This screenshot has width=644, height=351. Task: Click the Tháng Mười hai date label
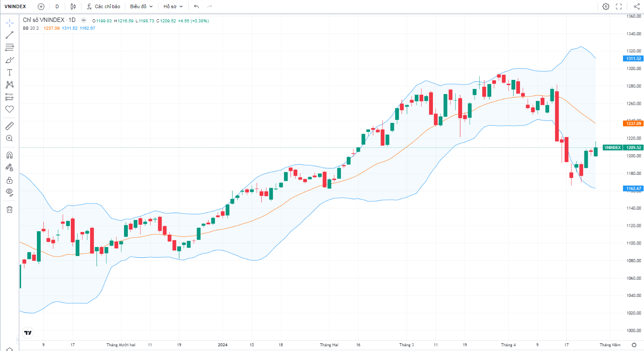[x=121, y=345]
